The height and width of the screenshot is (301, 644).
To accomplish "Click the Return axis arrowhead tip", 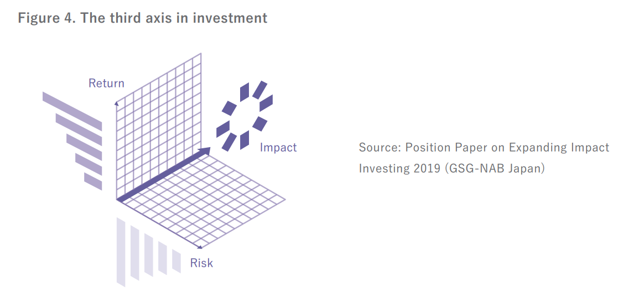I will [116, 103].
